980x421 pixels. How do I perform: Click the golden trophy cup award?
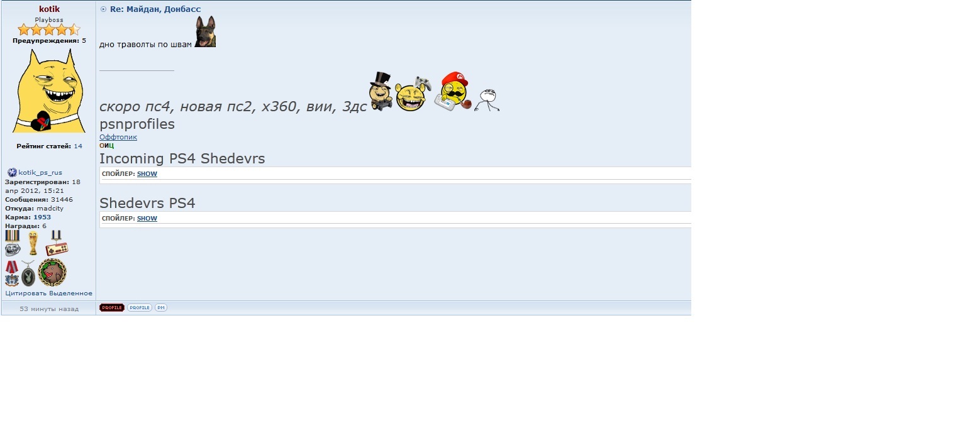[x=33, y=243]
